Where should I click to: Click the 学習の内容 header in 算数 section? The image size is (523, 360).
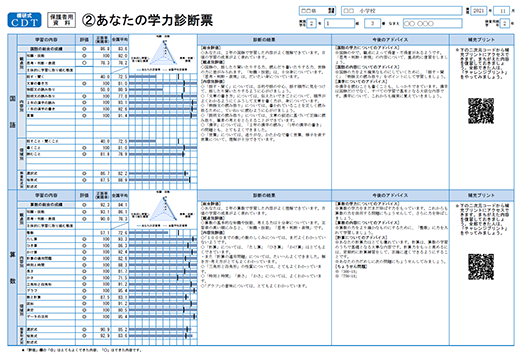tap(46, 195)
